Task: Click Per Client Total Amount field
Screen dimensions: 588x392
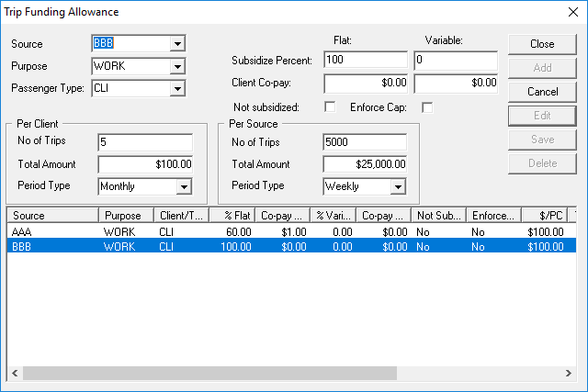Action: point(145,164)
